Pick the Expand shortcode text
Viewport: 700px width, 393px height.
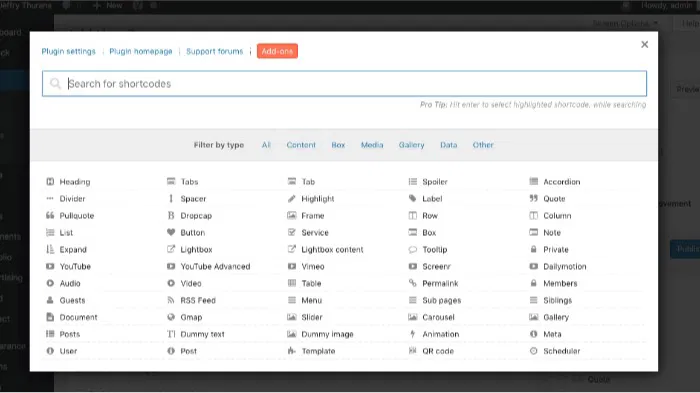coord(73,249)
